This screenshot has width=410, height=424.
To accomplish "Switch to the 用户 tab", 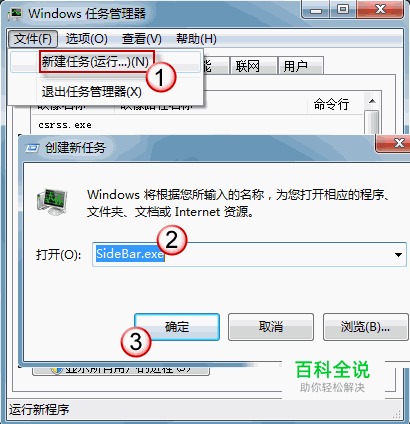I will click(301, 66).
